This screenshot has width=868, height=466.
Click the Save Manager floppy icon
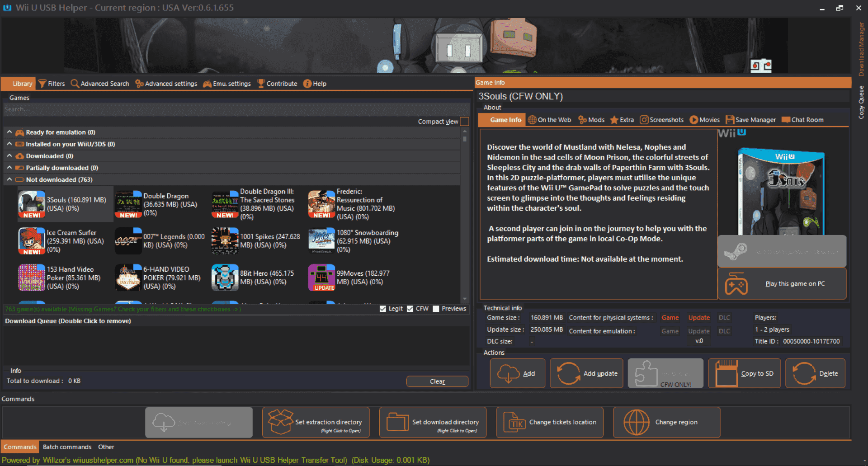click(x=730, y=120)
